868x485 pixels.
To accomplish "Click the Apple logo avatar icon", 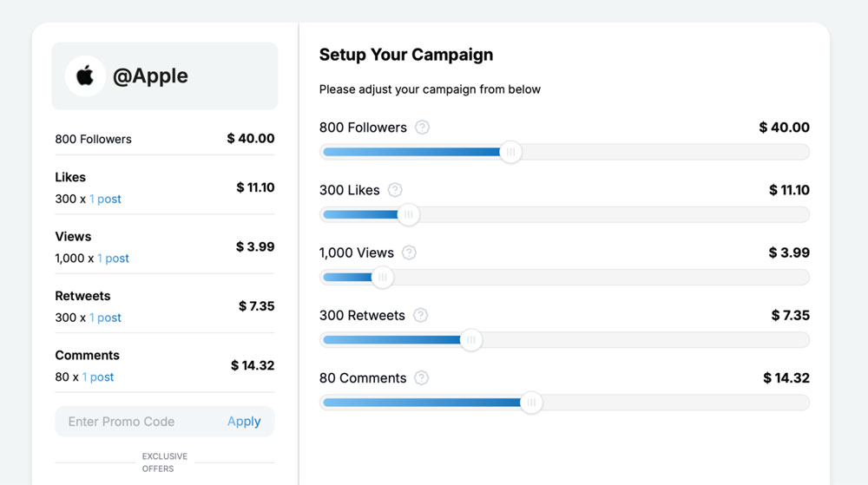I will coord(85,76).
